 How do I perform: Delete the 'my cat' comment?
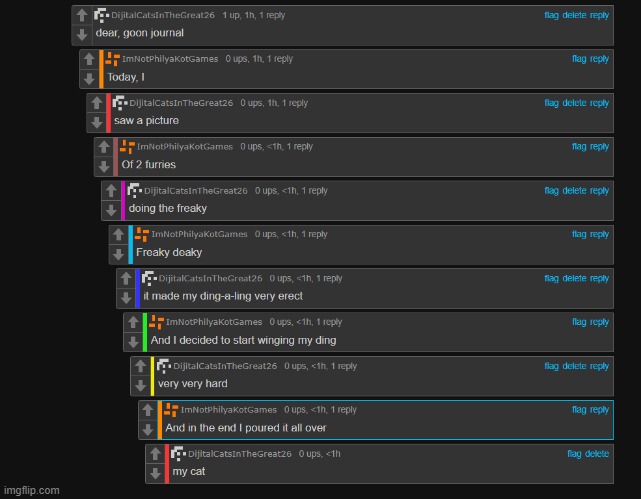pos(597,454)
